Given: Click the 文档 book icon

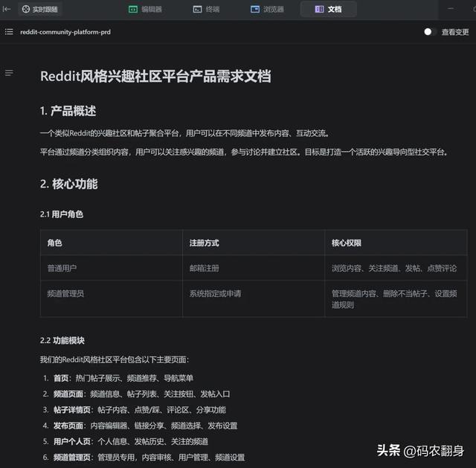Looking at the screenshot, I should tap(319, 10).
